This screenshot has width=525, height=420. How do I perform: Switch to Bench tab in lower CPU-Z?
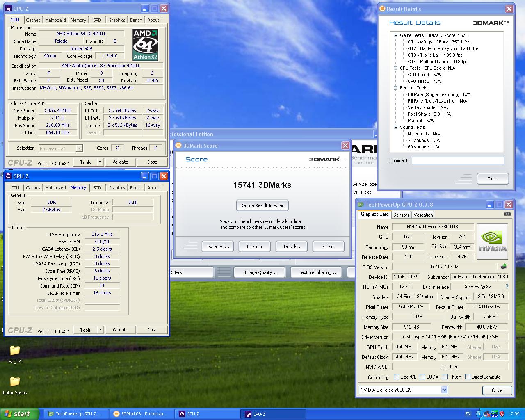136,188
